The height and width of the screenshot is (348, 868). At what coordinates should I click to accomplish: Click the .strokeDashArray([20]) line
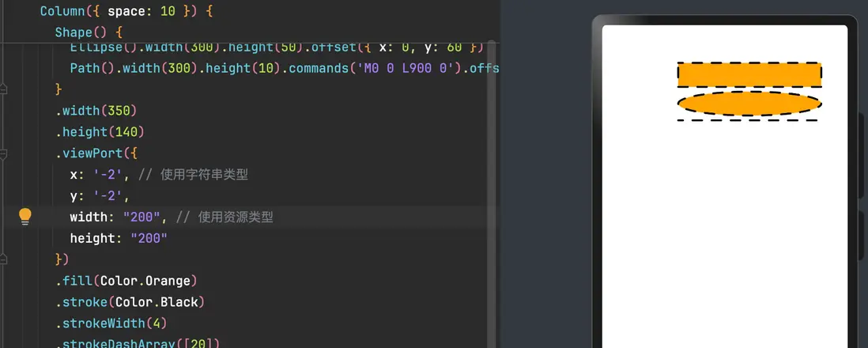(138, 343)
